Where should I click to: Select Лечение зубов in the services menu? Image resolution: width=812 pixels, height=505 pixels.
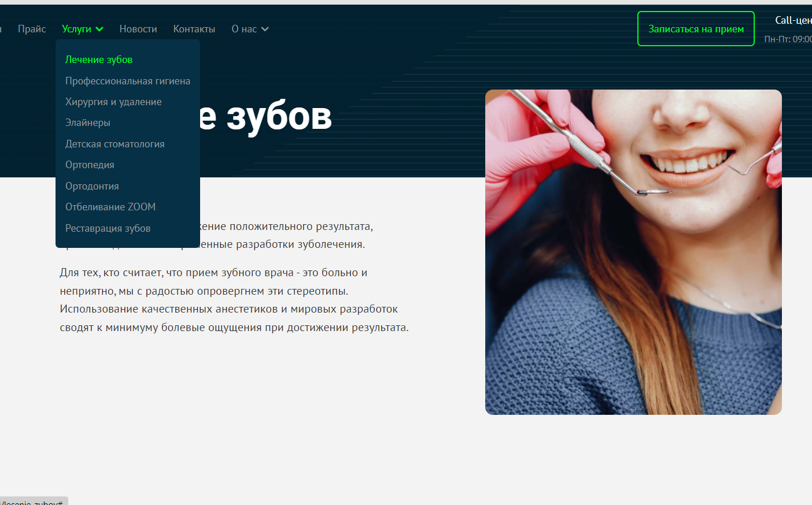(99, 60)
